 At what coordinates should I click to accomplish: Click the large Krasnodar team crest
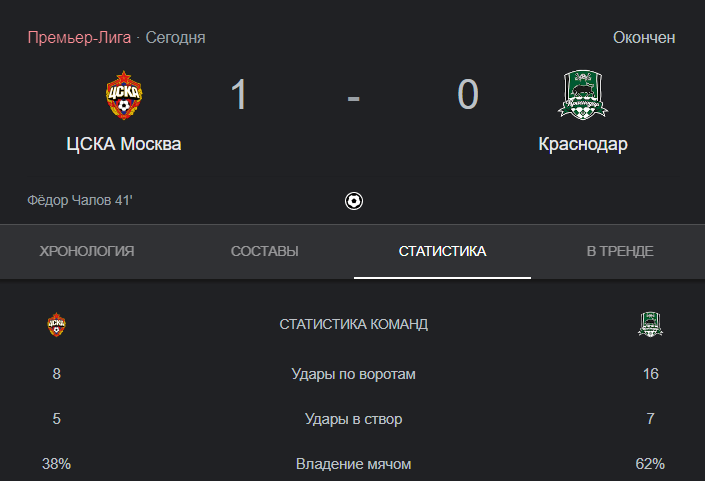click(583, 94)
